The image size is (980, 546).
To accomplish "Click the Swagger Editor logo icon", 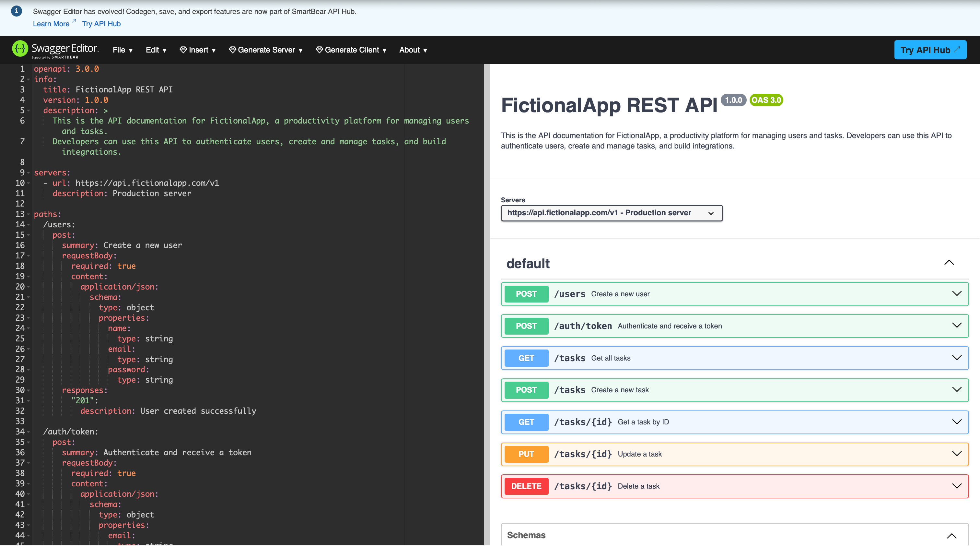I will pos(20,49).
